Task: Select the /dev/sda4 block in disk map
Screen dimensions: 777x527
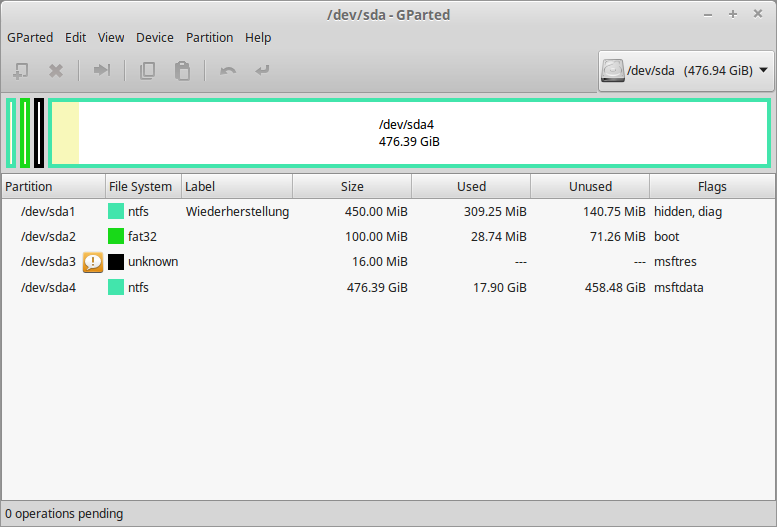Action: (x=409, y=133)
